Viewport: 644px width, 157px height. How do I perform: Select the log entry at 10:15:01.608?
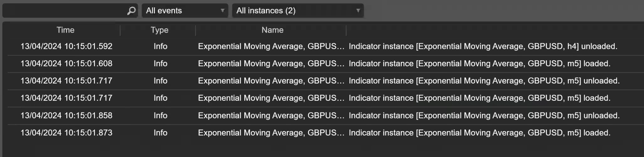pyautogui.click(x=325, y=64)
